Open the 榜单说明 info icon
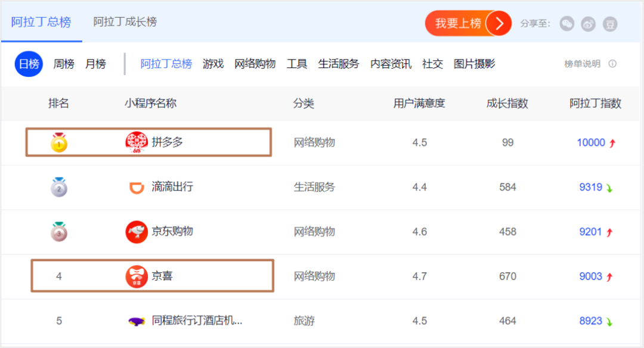This screenshot has height=348, width=644. coord(612,64)
